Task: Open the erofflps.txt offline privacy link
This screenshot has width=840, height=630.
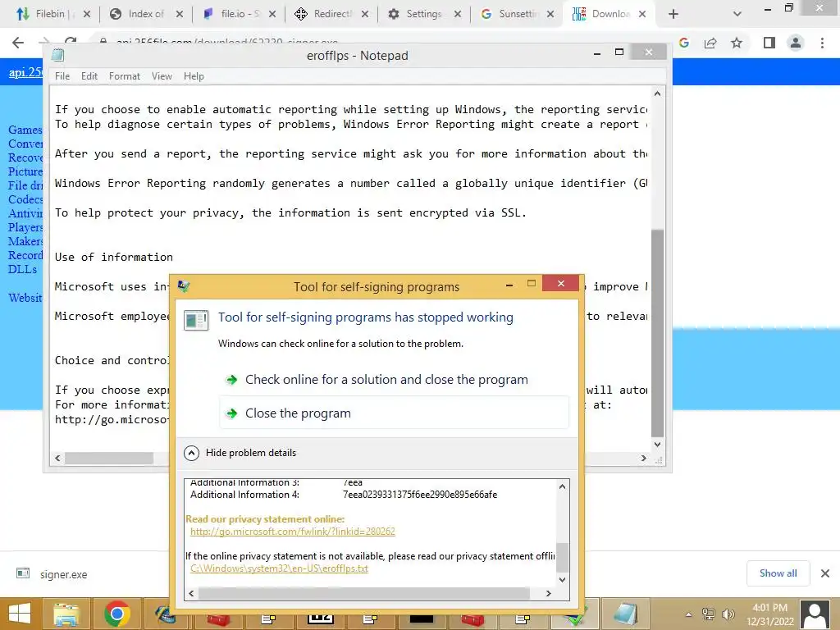Action: 279,568
